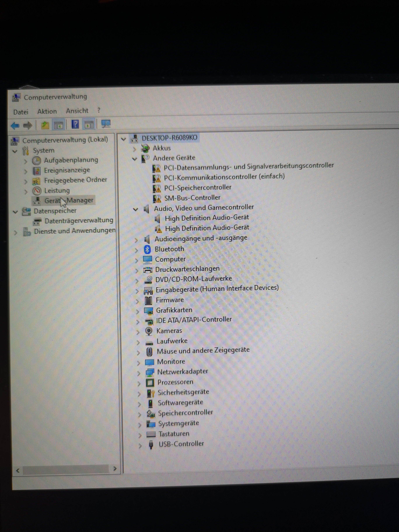Expand the Laufwerke category arrow
The height and width of the screenshot is (532, 399).
pyautogui.click(x=138, y=342)
